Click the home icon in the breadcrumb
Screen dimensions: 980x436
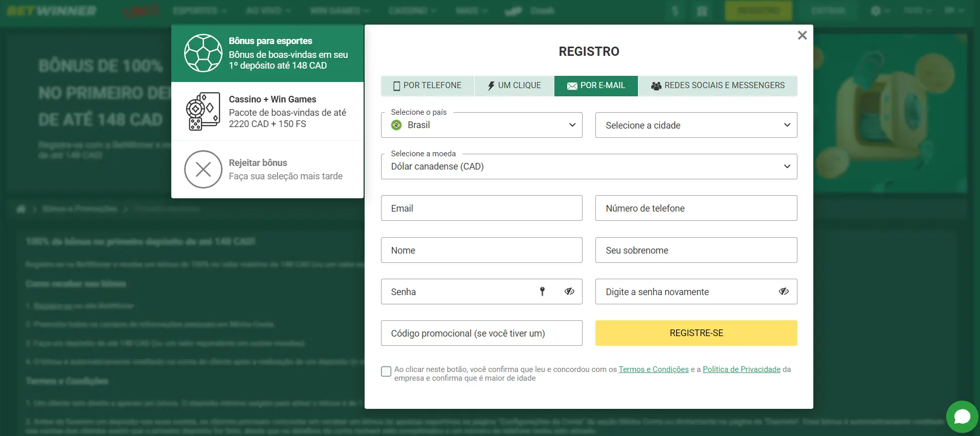pos(21,209)
